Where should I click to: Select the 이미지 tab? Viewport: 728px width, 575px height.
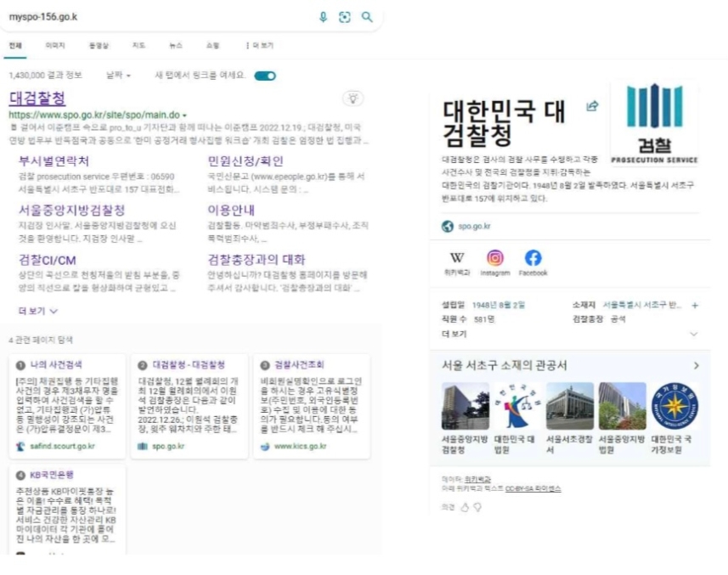[55, 46]
